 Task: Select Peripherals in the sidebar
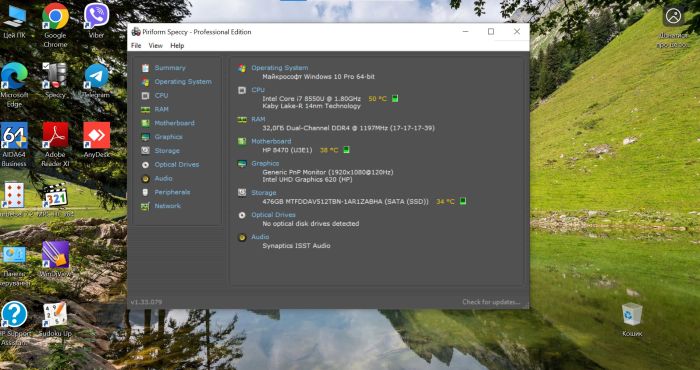coord(172,192)
